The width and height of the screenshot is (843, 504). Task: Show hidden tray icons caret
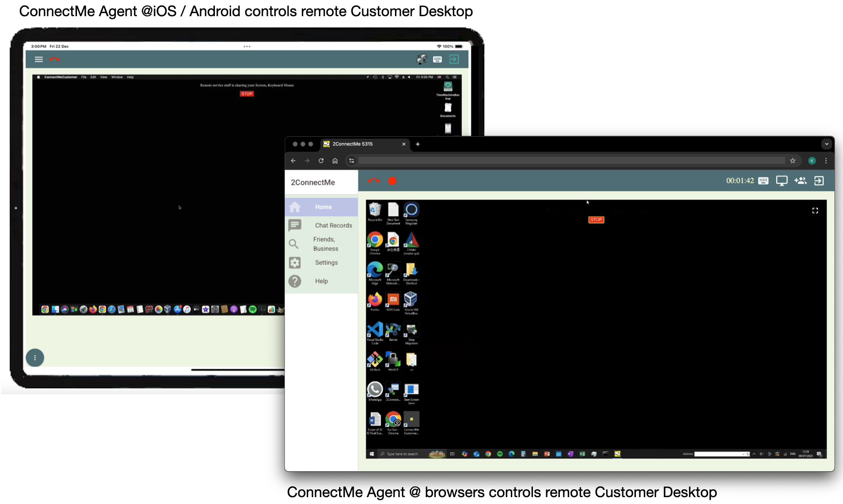click(754, 454)
